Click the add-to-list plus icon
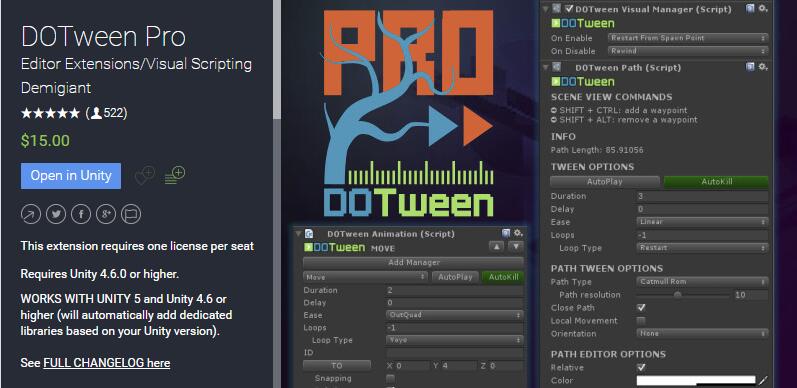Viewport: 797px width, 388px height. (174, 176)
